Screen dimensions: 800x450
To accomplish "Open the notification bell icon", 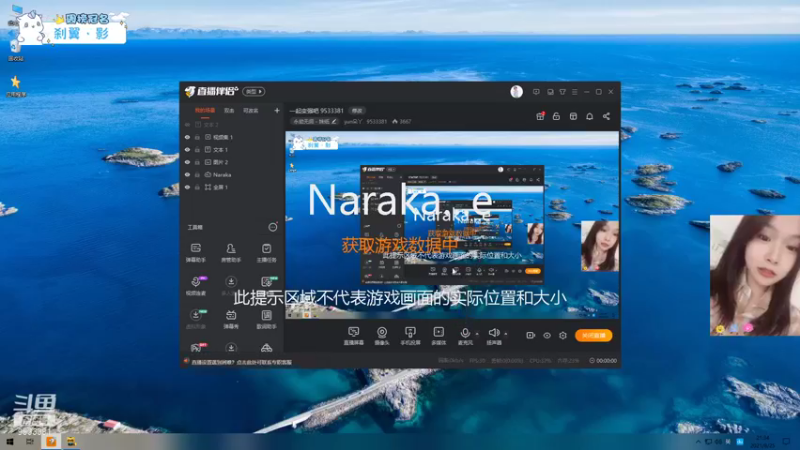I will pyautogui.click(x=589, y=116).
